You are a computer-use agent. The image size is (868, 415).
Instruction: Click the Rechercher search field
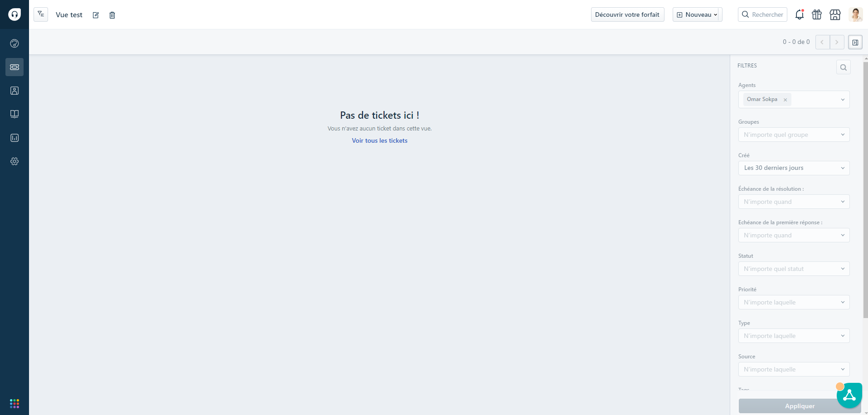[x=762, y=14]
